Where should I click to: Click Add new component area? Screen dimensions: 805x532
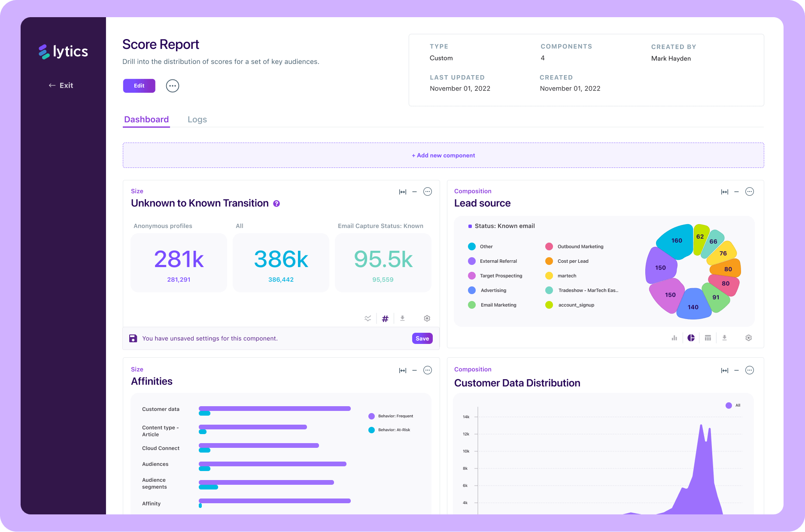point(443,155)
